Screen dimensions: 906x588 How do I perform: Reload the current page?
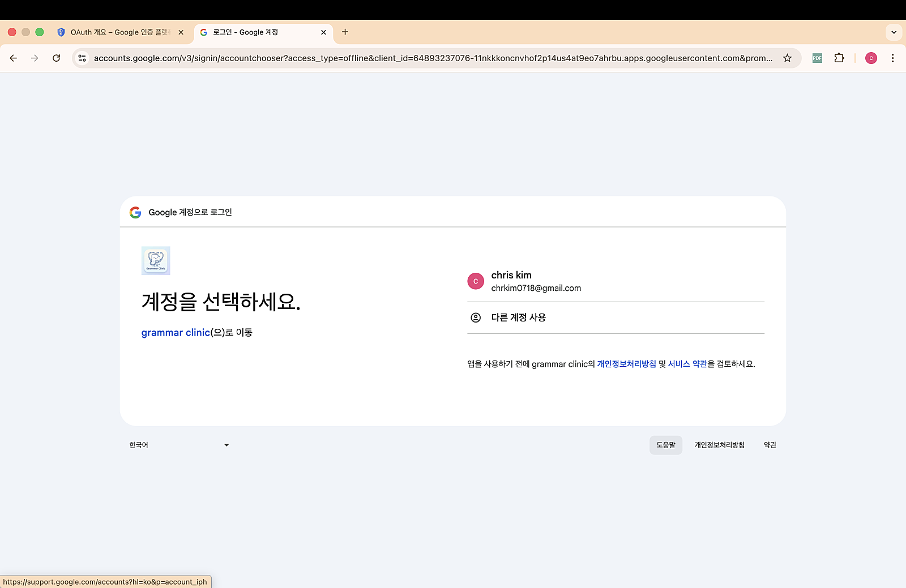(x=56, y=58)
